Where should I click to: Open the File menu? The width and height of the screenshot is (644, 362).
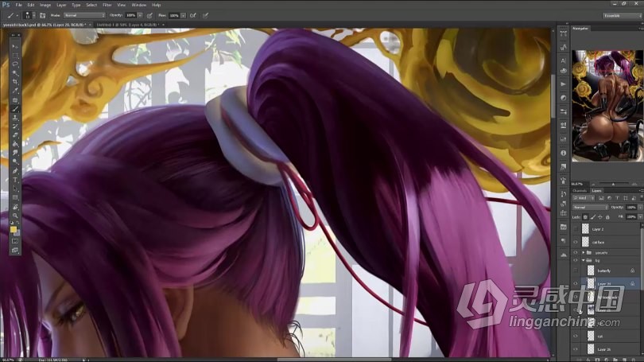coord(18,5)
